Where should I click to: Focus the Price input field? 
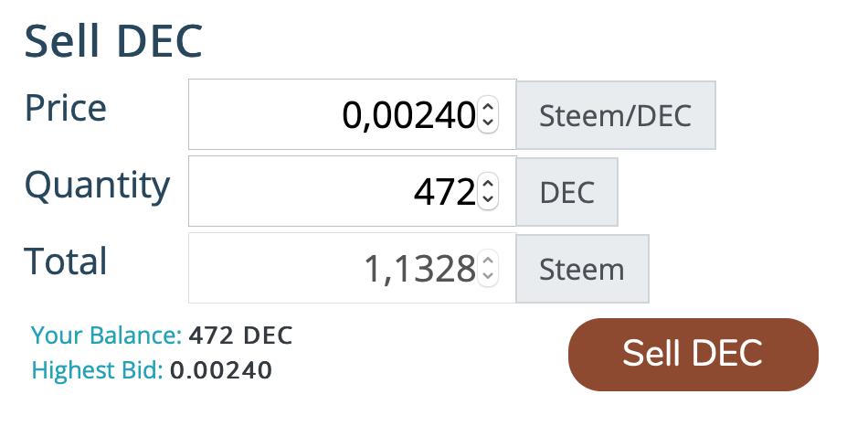[x=333, y=114]
